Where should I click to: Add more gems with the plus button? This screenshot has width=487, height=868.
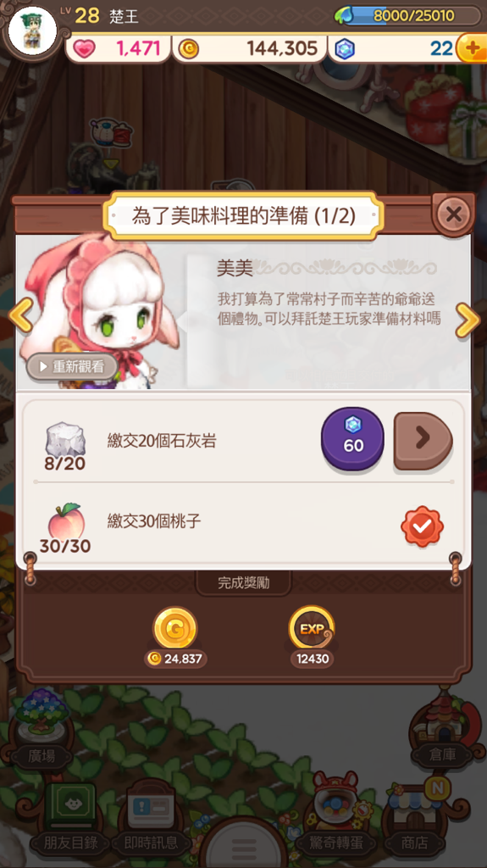pos(472,48)
